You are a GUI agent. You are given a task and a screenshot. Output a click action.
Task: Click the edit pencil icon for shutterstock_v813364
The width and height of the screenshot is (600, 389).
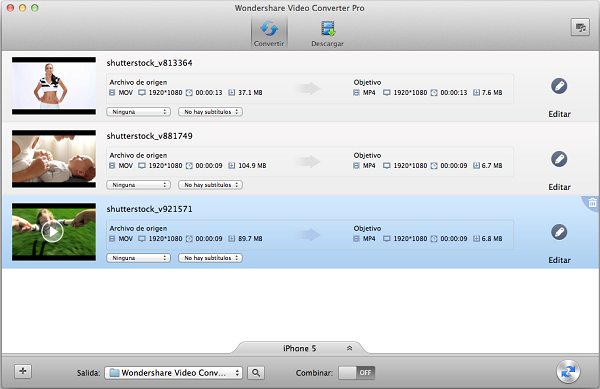[x=559, y=86]
